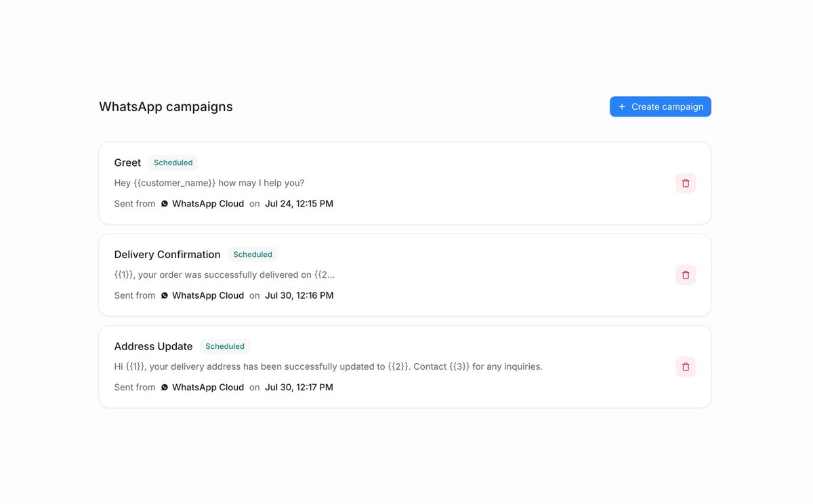Open the Greet campaign title

127,163
